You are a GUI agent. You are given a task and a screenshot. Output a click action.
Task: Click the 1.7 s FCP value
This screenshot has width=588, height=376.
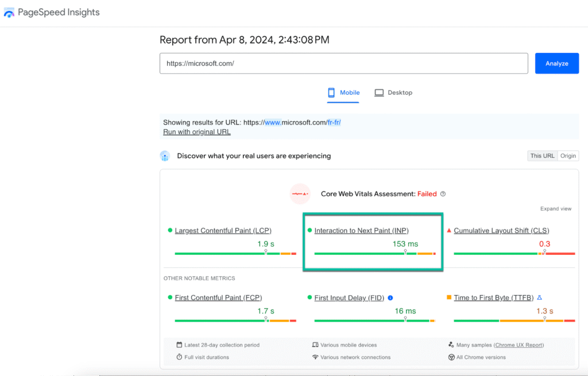tap(266, 311)
